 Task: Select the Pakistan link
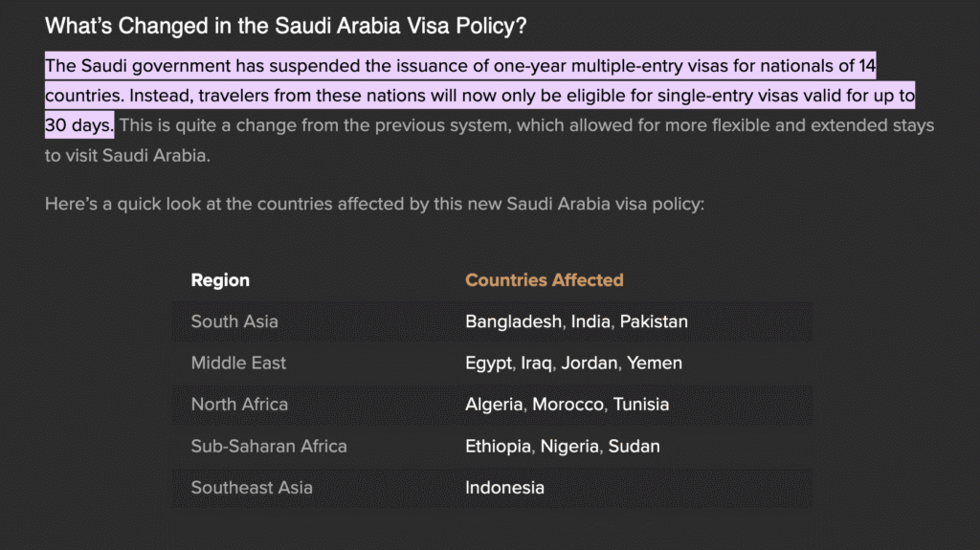654,321
